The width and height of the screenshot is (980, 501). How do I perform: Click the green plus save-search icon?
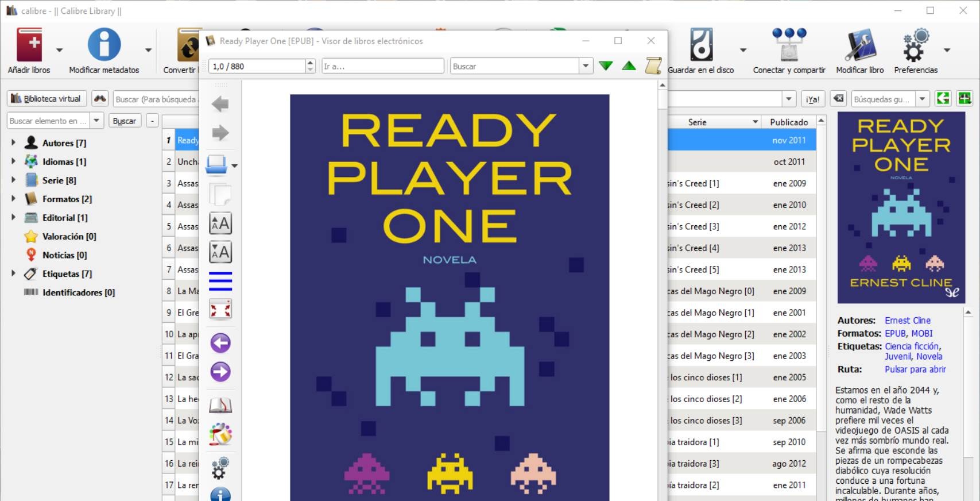964,99
